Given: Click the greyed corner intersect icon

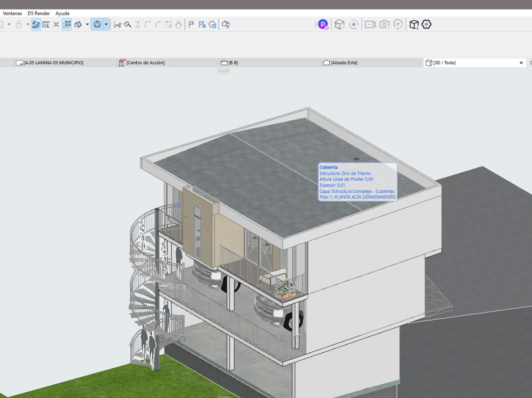Looking at the screenshot, I should point(147,24).
